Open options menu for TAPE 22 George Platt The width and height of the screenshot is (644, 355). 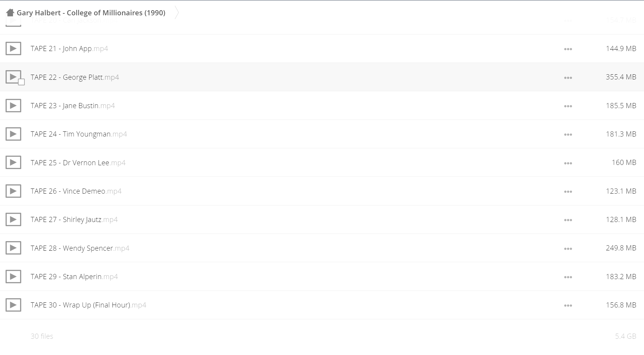click(568, 78)
